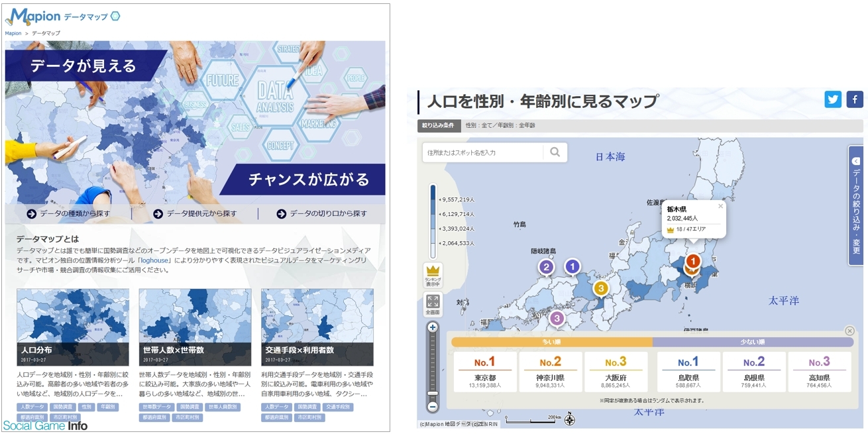Click the Mapion logo in the header
This screenshot has height=434, width=868.
pyautogui.click(x=33, y=17)
